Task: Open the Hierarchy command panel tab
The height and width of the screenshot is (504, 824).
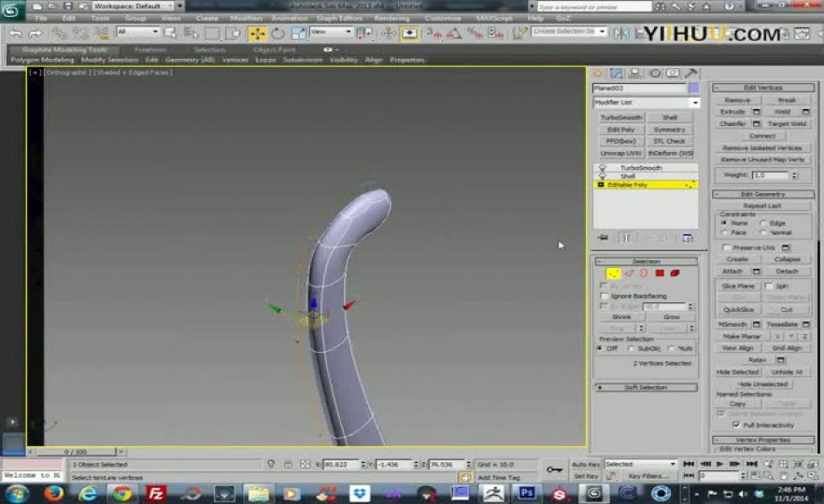Action: coord(635,74)
